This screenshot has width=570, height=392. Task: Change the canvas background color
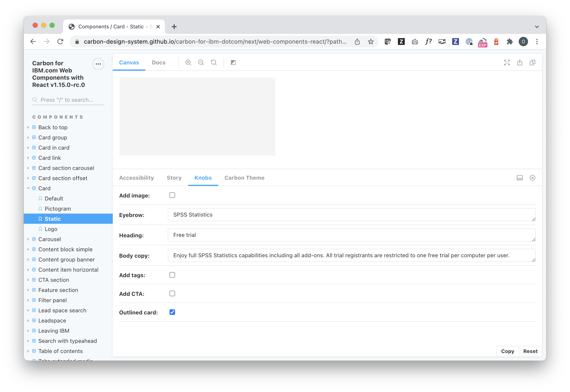pyautogui.click(x=233, y=62)
